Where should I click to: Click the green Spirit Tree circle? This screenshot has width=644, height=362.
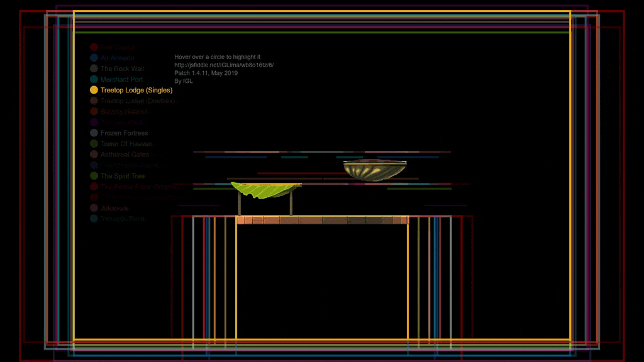click(94, 176)
